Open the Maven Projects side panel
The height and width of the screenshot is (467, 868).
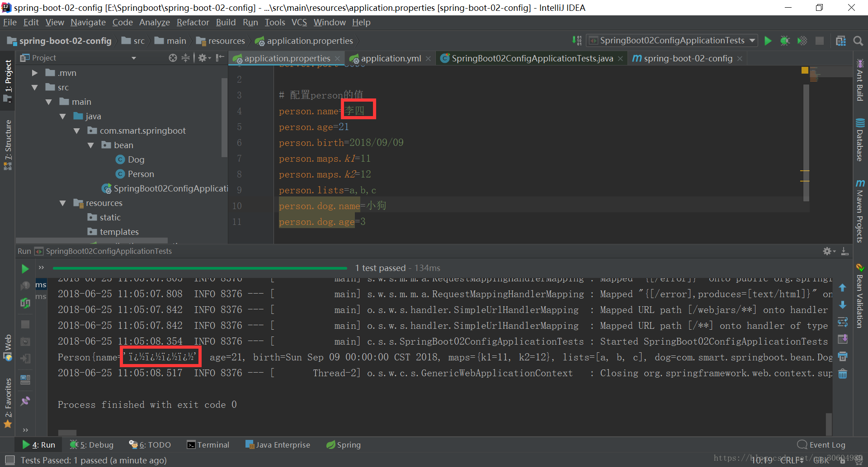(860, 211)
